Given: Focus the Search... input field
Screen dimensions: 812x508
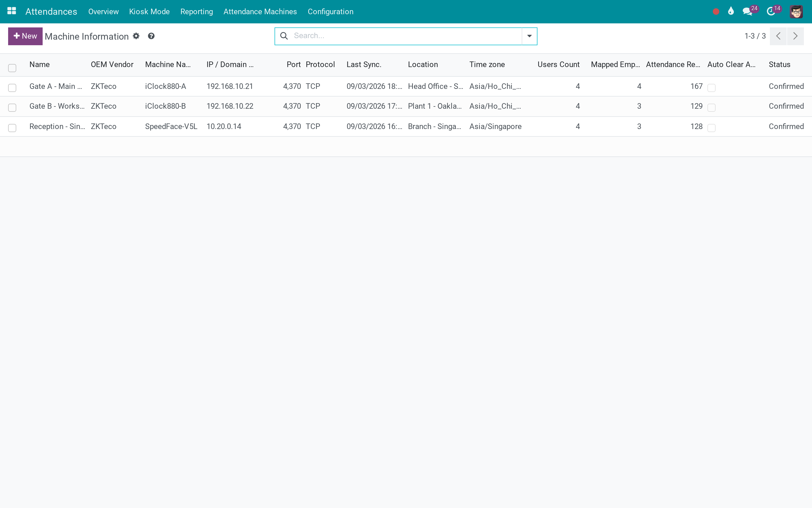Looking at the screenshot, I should point(406,36).
